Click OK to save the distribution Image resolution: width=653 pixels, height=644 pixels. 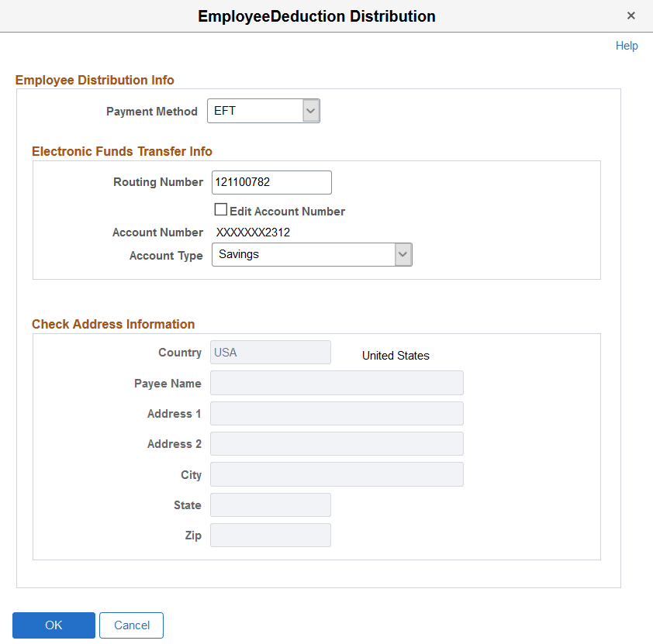54,625
